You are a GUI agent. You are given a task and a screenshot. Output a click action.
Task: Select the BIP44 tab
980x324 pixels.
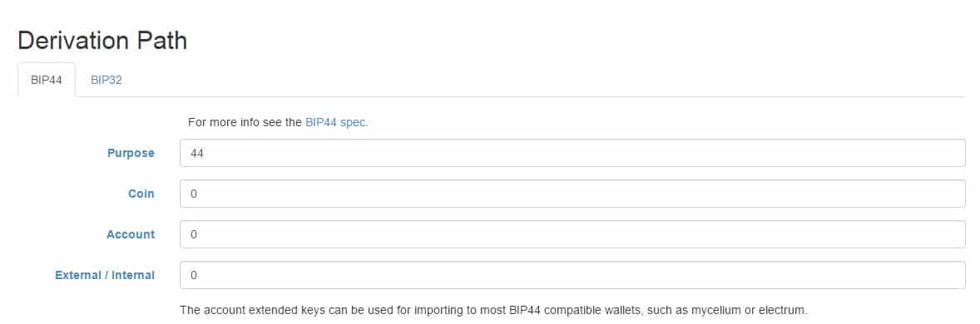[47, 80]
